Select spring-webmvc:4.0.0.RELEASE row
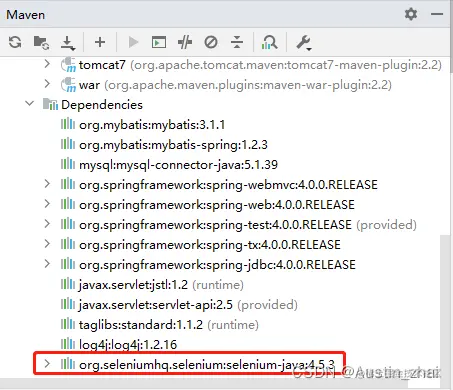Viewport: 453px width, 390px height. click(x=228, y=185)
